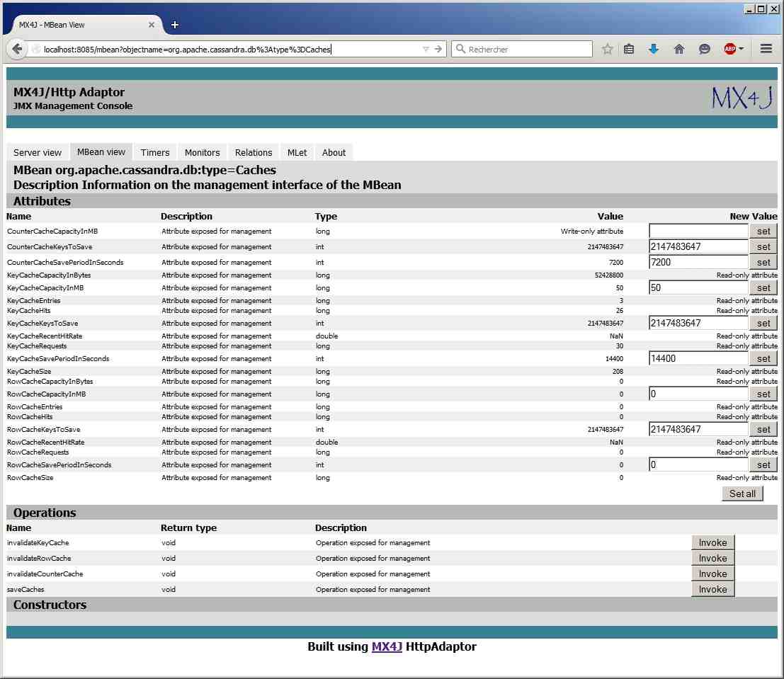This screenshot has height=679, width=784.
Task: Click the browser back arrow button
Action: (x=17, y=49)
